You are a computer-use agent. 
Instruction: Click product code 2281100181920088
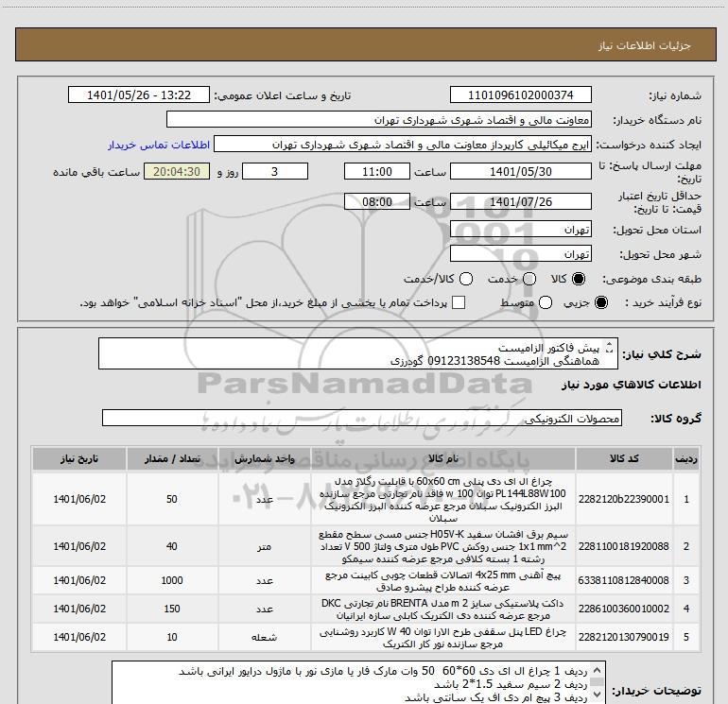coord(624,546)
